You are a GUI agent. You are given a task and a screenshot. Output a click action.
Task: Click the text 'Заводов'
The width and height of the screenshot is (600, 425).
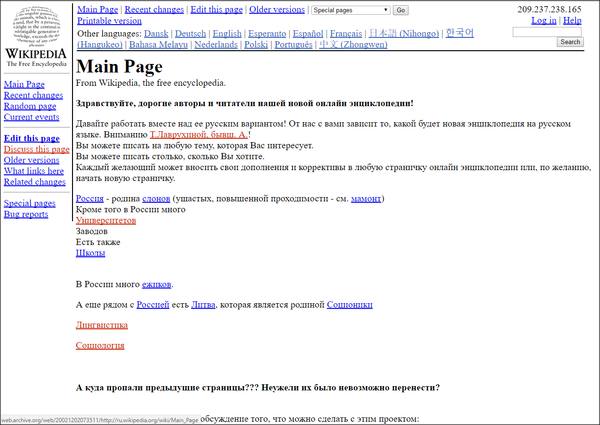[91, 231]
